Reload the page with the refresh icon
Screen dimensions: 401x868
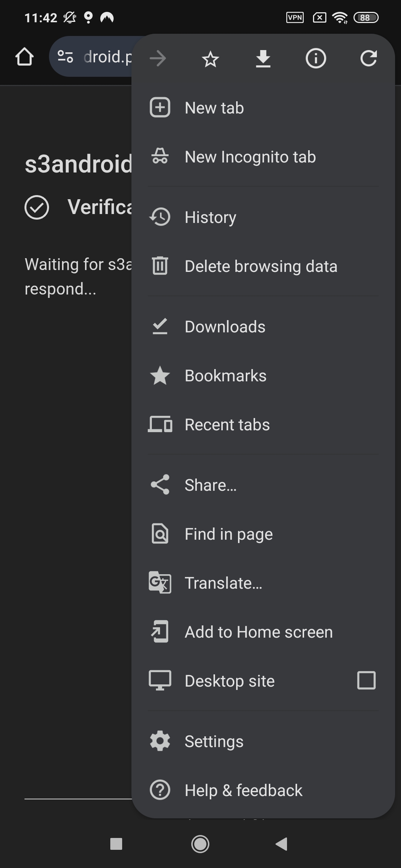tap(369, 58)
